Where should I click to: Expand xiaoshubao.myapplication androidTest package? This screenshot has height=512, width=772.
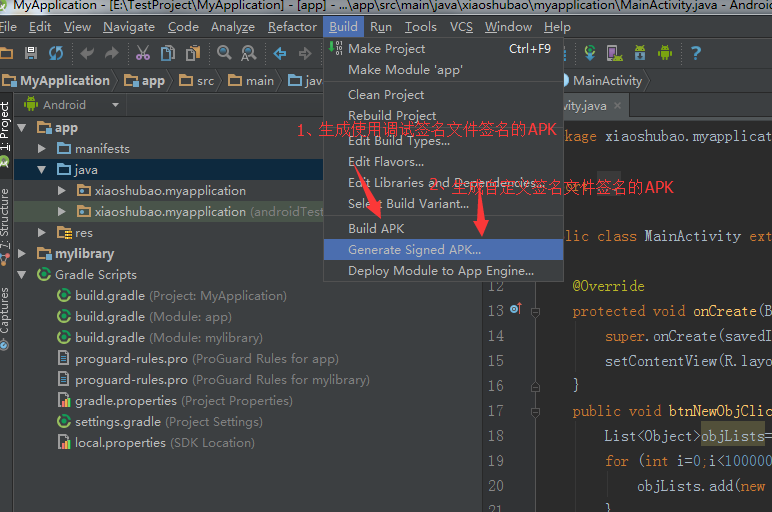tap(62, 212)
